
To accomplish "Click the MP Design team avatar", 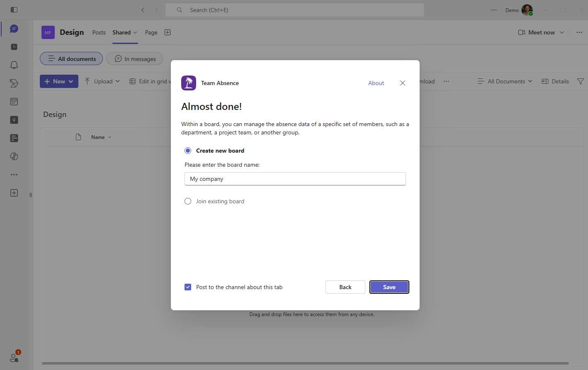I will point(48,32).
